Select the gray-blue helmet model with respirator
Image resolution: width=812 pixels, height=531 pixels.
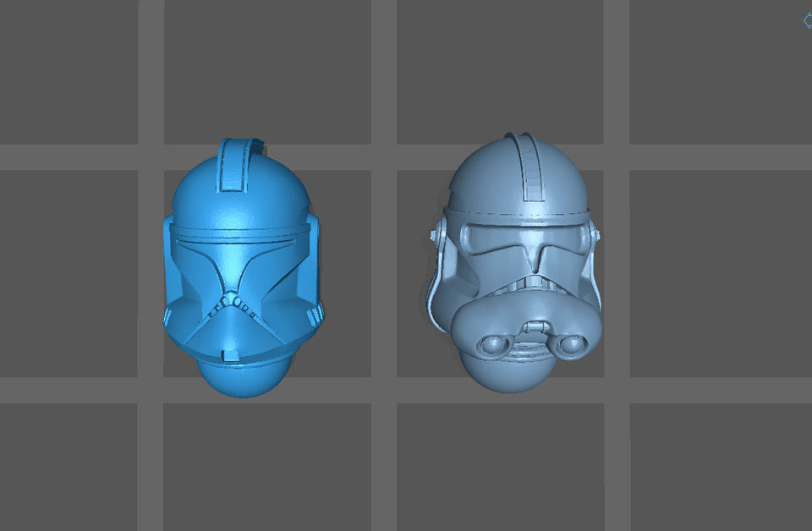[514, 263]
